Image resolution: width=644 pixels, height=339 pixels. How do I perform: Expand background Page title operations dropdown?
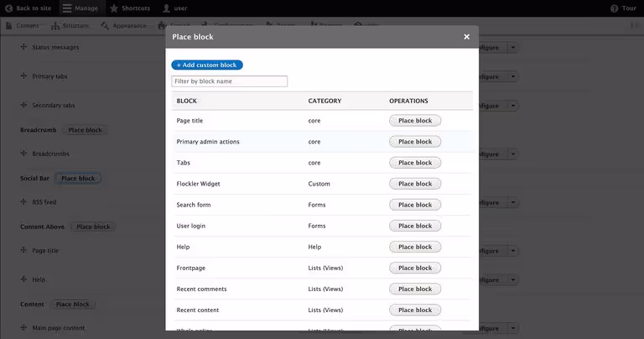click(x=513, y=251)
